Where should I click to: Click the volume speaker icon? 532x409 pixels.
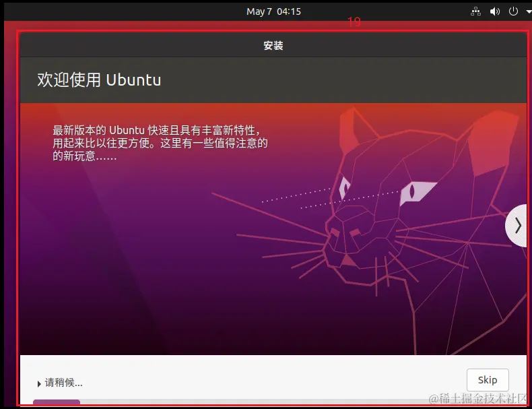coord(495,11)
